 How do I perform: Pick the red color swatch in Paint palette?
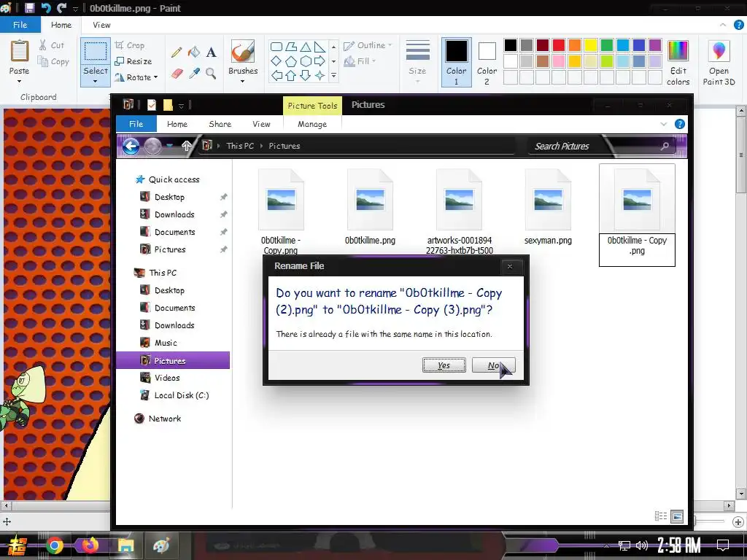[x=559, y=45]
